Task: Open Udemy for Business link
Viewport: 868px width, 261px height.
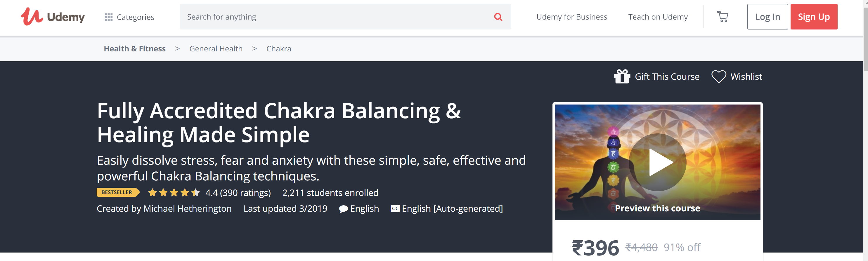Action: click(571, 17)
